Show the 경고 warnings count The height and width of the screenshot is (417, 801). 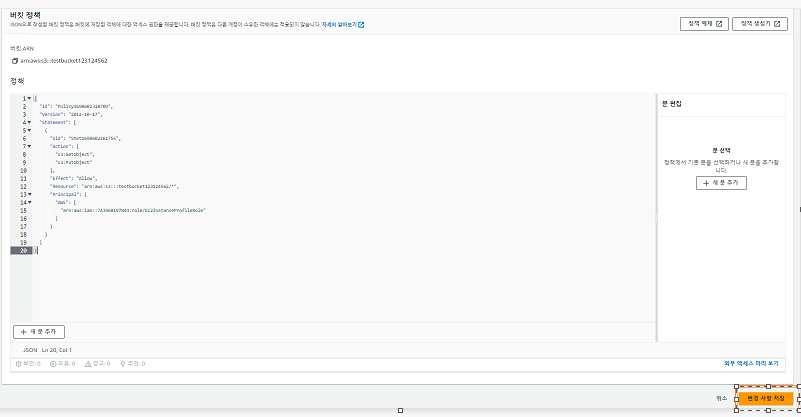pos(98,364)
